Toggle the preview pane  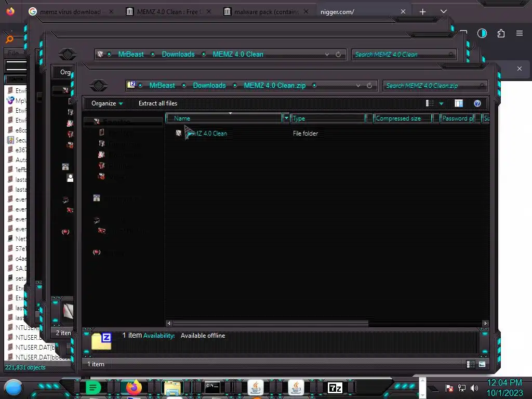(459, 103)
